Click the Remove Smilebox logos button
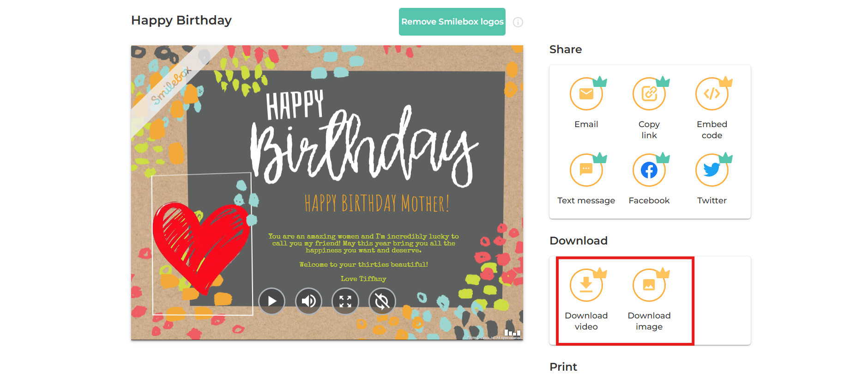 pos(452,22)
